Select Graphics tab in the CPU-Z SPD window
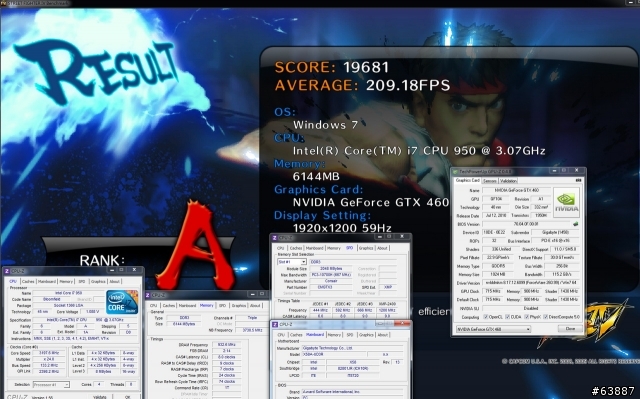Viewport: 640px width, 399px height. (366, 248)
